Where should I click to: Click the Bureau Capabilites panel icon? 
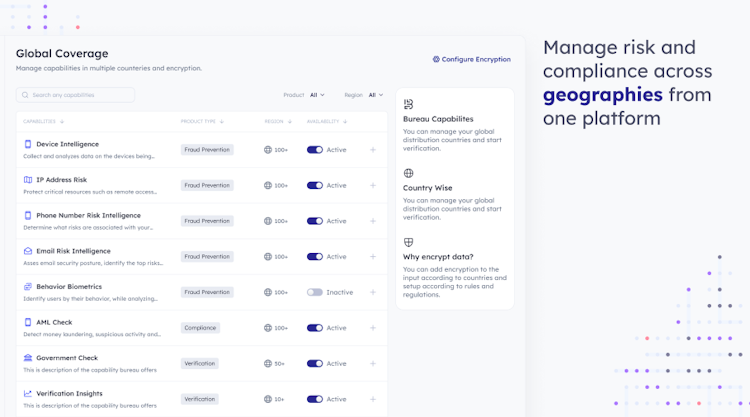(408, 104)
